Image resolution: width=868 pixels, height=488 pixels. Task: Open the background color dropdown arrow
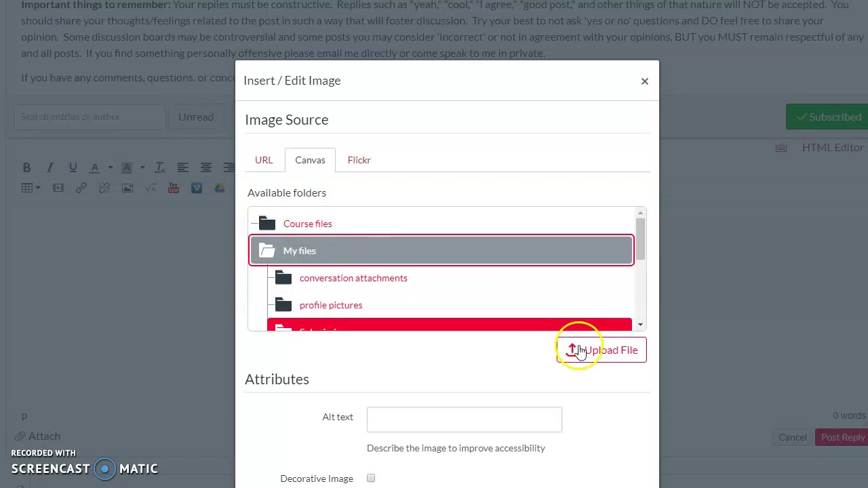[x=142, y=167]
